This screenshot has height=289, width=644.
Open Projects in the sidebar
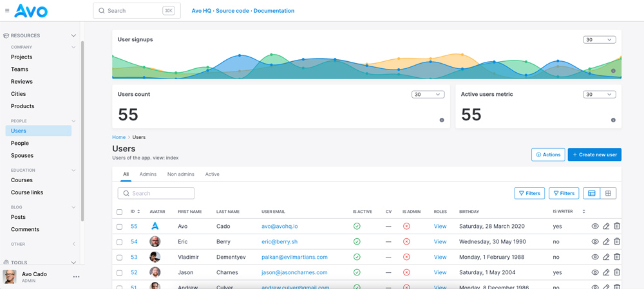click(21, 57)
